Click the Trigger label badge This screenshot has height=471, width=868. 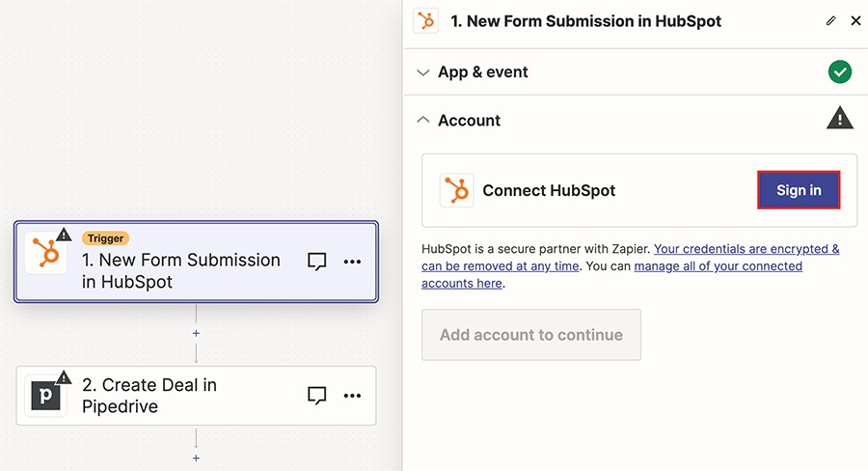105,238
